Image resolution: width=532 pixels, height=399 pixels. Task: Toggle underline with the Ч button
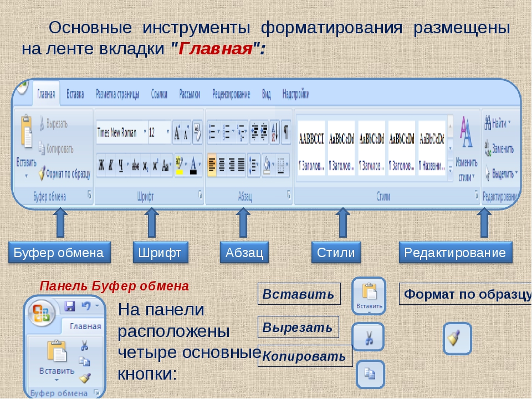pos(121,165)
